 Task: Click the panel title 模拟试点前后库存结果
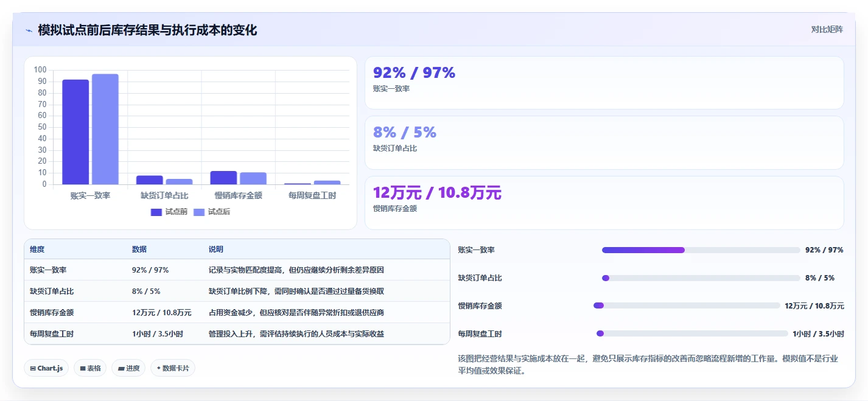[x=147, y=30]
